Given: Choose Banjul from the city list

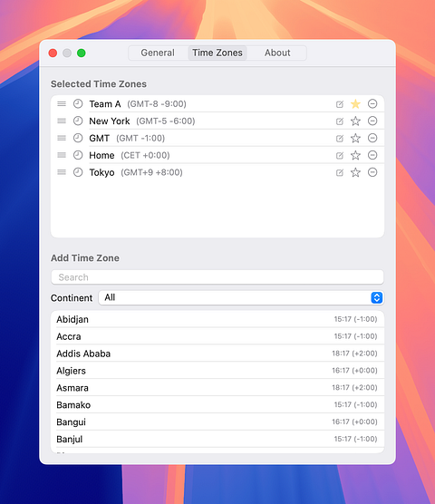Looking at the screenshot, I should [x=217, y=439].
